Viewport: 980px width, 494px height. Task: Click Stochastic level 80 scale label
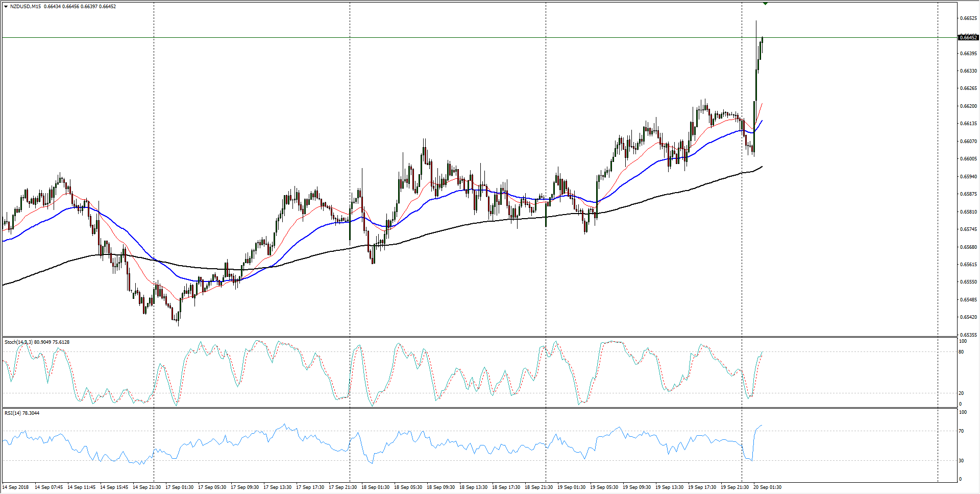click(x=961, y=352)
